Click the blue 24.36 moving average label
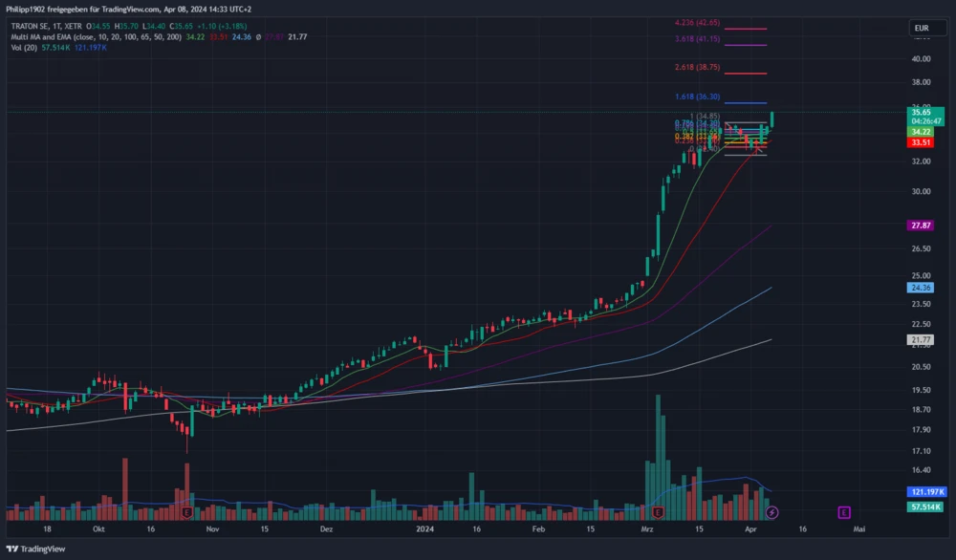 921,288
